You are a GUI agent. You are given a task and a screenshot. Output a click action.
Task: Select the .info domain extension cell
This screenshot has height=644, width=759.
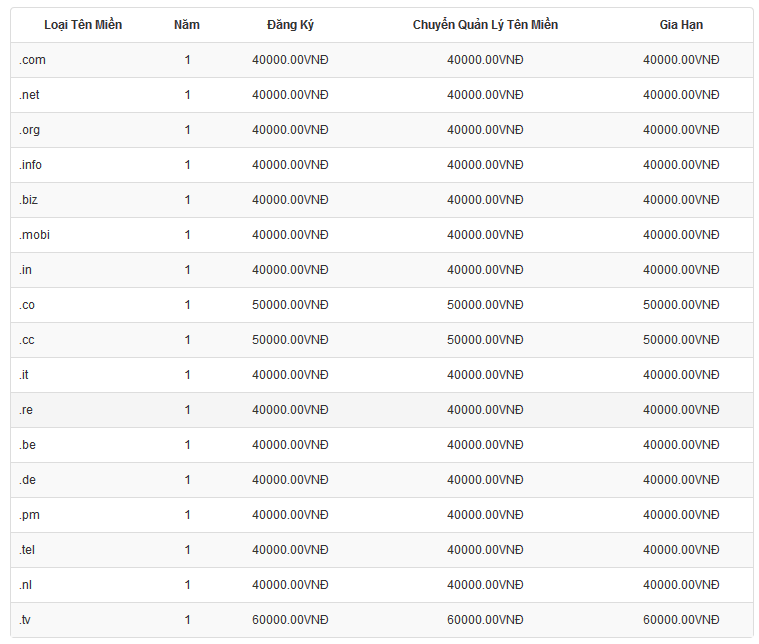(31, 165)
